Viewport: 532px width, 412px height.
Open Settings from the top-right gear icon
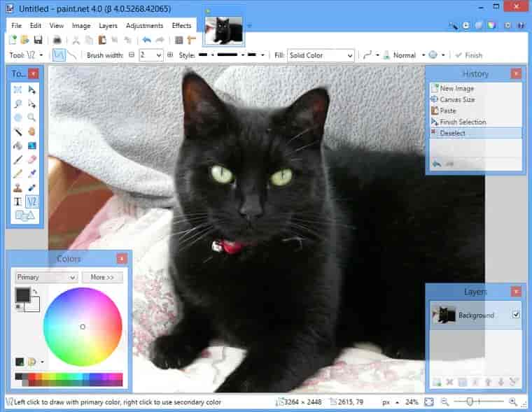click(507, 25)
